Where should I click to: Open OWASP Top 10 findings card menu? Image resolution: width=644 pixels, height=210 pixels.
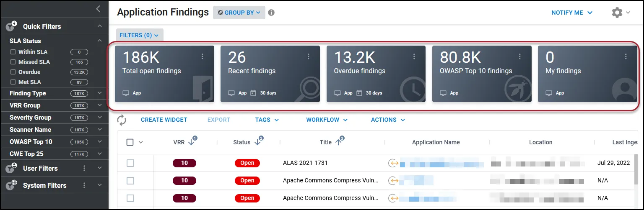tap(520, 56)
